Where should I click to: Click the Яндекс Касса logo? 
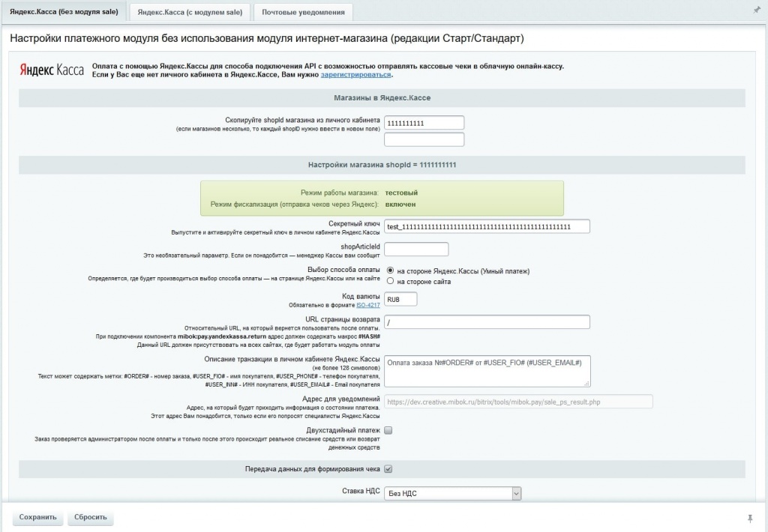(52, 70)
